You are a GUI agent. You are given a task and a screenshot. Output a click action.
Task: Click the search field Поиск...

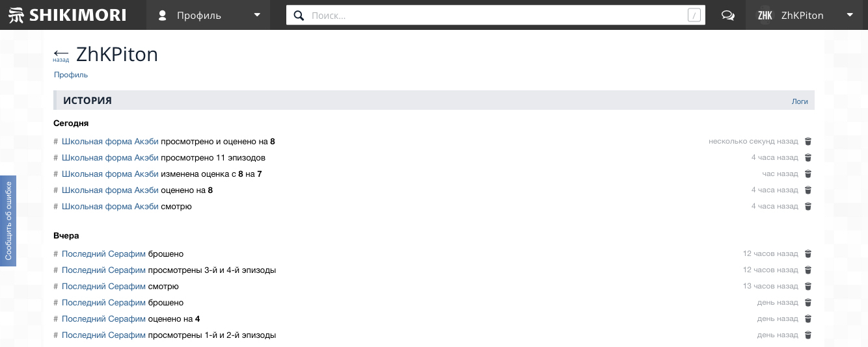pyautogui.click(x=496, y=15)
